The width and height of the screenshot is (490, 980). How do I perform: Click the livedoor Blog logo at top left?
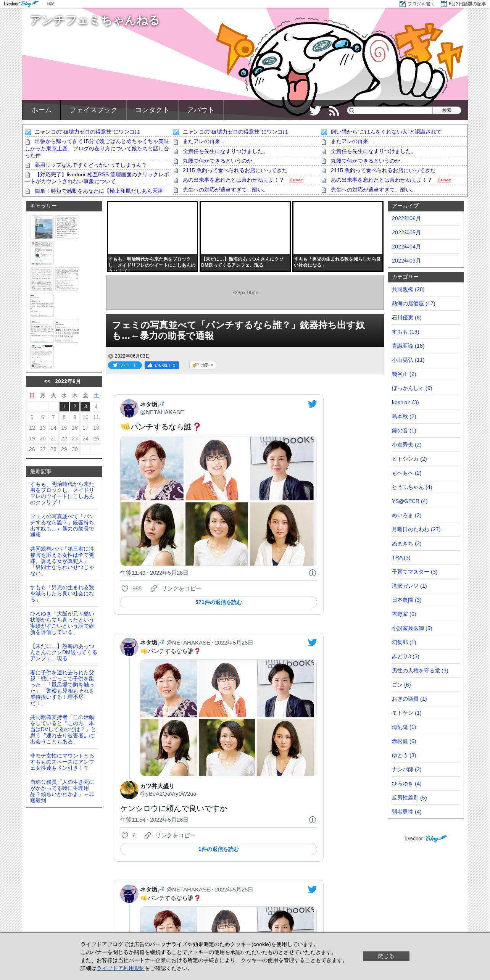pyautogui.click(x=21, y=4)
